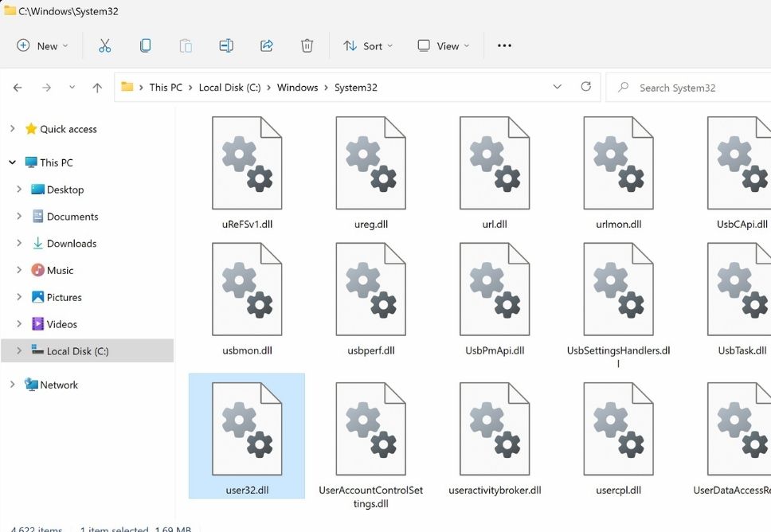771x532 pixels.
Task: Go back to the previous folder
Action: click(18, 87)
